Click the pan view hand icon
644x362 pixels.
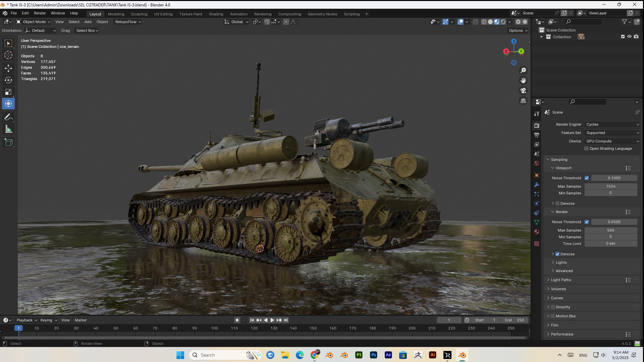[523, 80]
